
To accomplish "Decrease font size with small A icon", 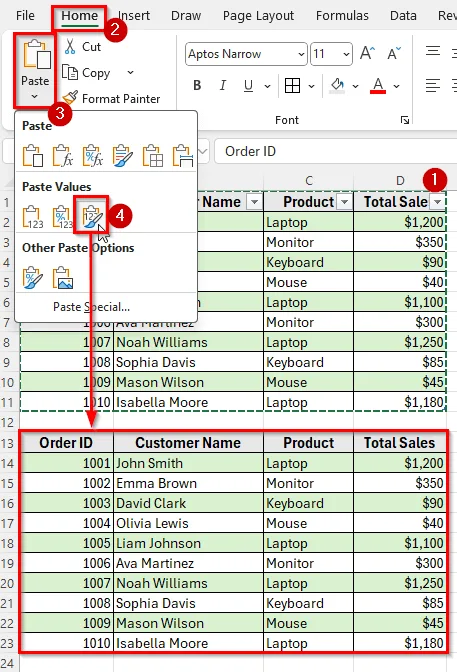I will tap(394, 54).
